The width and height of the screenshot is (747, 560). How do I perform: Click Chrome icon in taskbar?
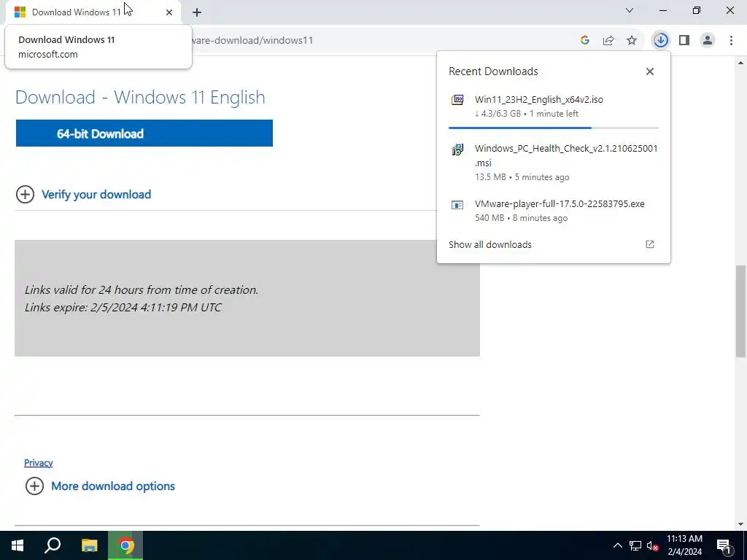click(x=125, y=545)
